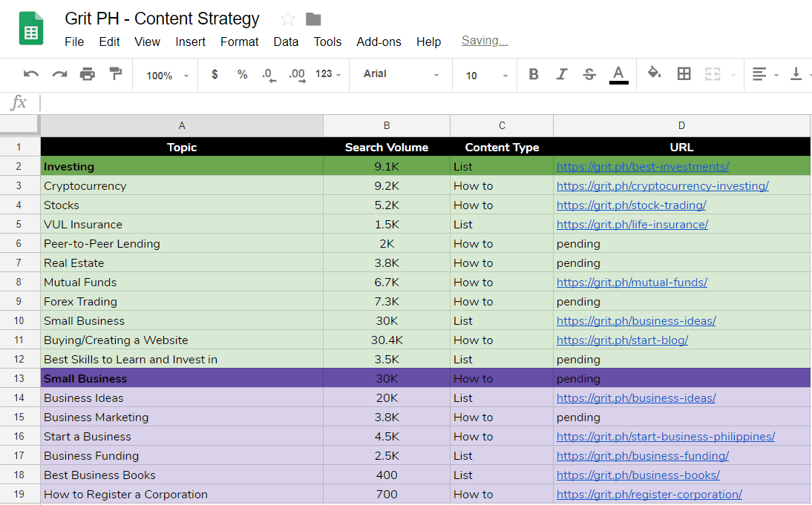812x505 pixels.
Task: Redo the last action
Action: (x=59, y=74)
